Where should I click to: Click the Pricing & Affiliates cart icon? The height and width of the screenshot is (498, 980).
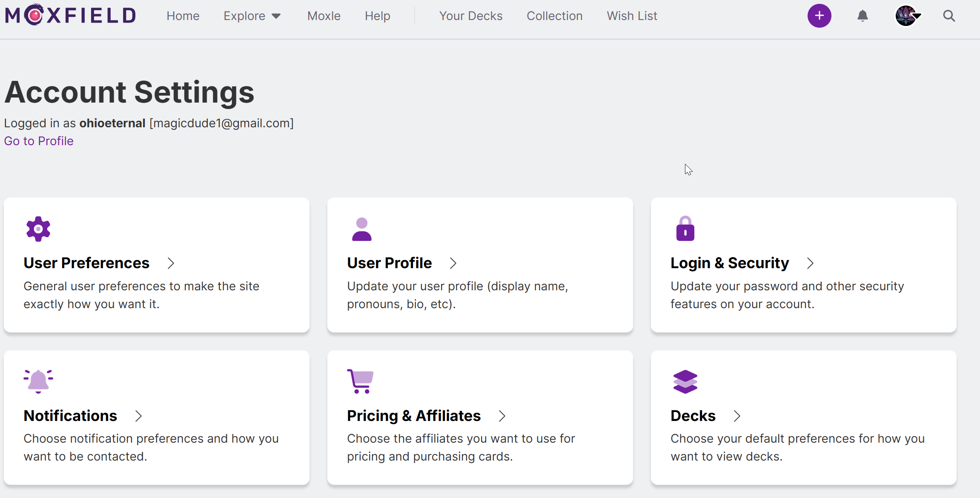pyautogui.click(x=360, y=381)
